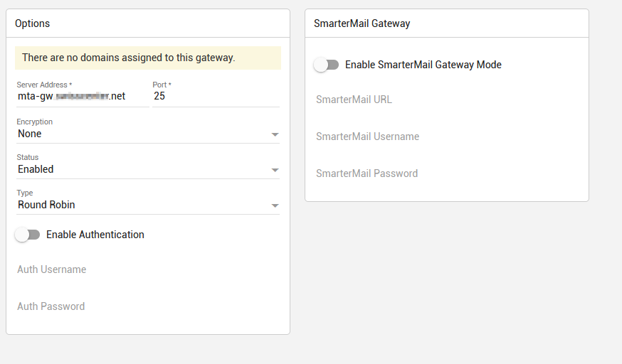Select the Auth Password field
The height and width of the screenshot is (364, 622).
147,306
